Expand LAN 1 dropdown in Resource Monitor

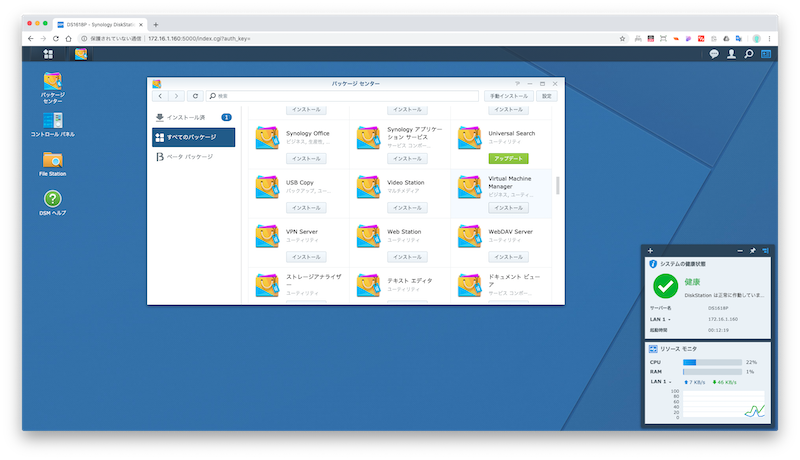[669, 381]
